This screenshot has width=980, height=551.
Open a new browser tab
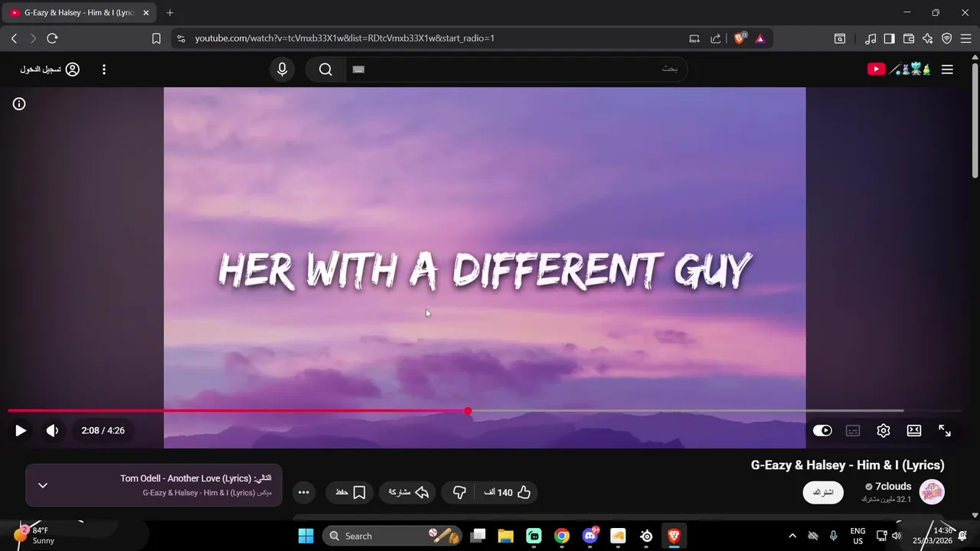click(x=170, y=13)
